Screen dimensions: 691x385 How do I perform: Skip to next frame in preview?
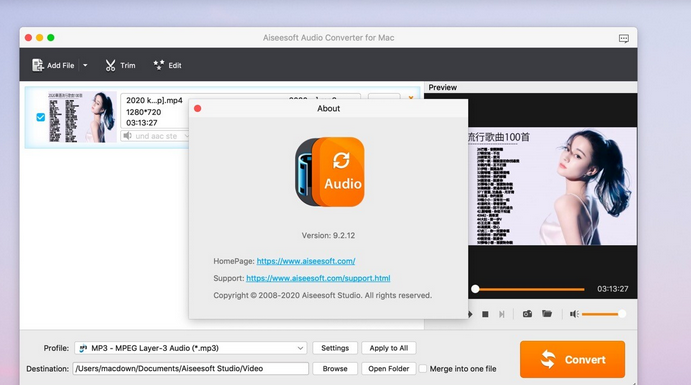(502, 314)
